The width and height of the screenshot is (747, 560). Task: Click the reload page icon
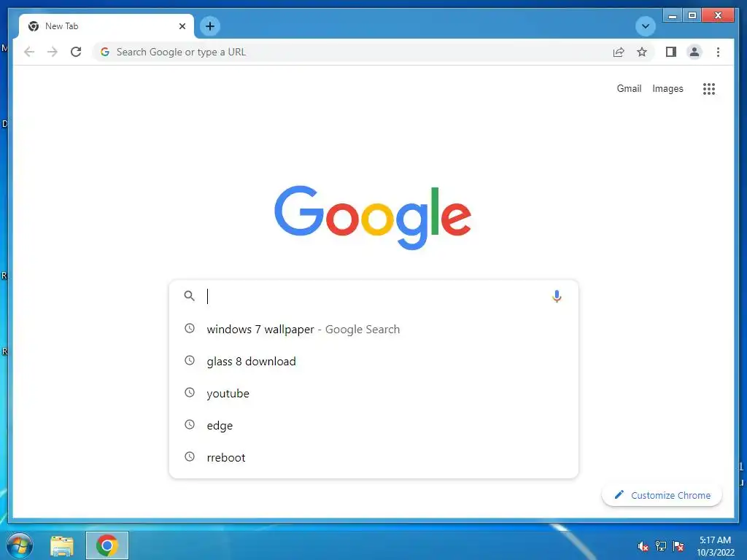tap(76, 52)
